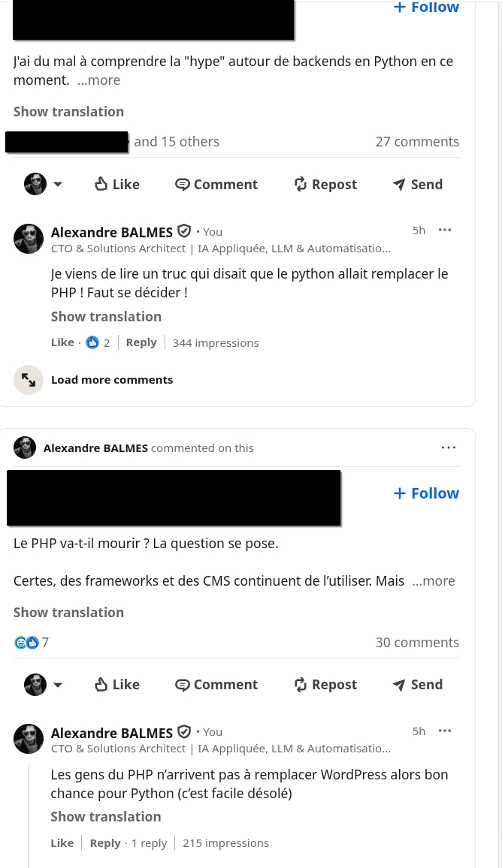Expand truncated Python hype post text
Image resolution: width=502 pixels, height=868 pixels.
click(x=98, y=80)
